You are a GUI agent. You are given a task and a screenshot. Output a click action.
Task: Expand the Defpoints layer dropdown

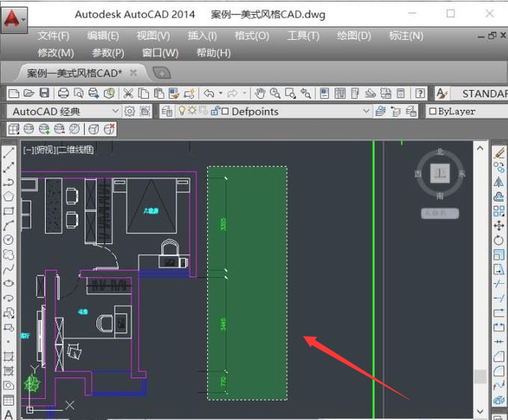point(366,112)
